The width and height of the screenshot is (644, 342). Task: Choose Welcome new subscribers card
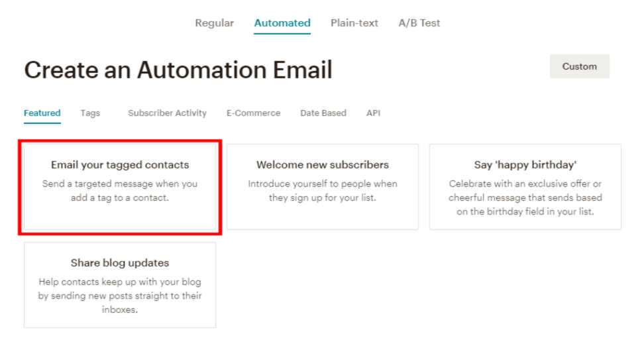point(323,187)
